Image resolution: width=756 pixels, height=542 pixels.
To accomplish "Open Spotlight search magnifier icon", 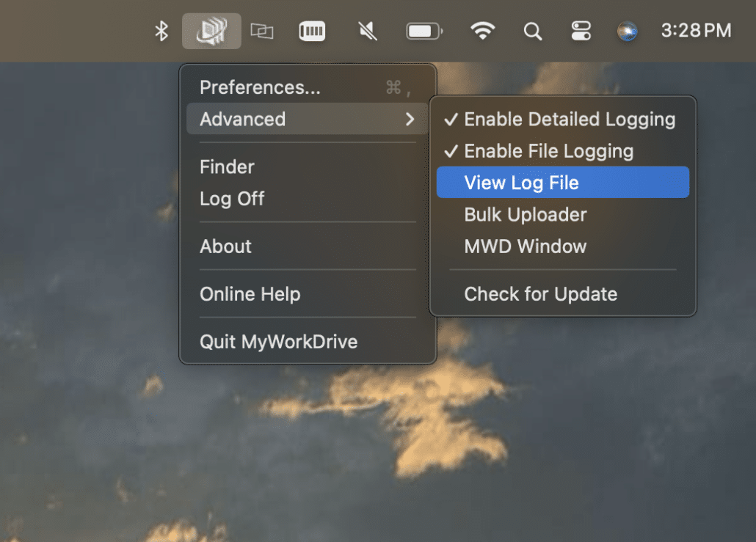I will (x=533, y=31).
